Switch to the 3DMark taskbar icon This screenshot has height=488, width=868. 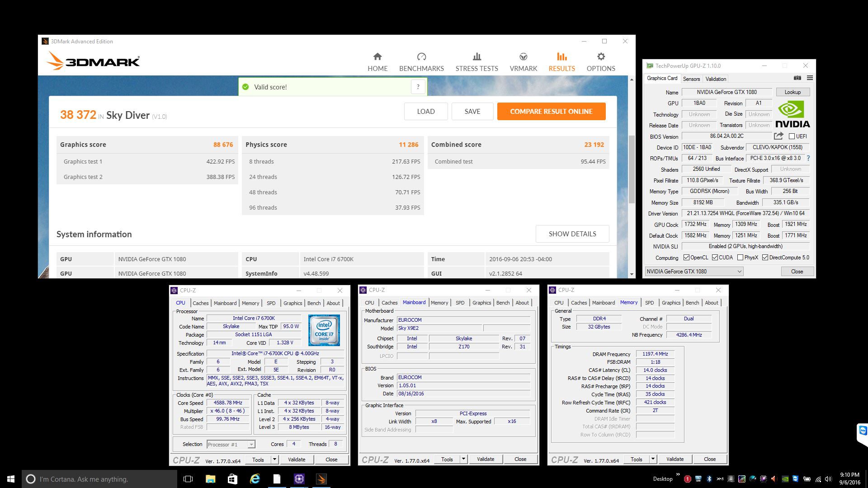tap(321, 479)
